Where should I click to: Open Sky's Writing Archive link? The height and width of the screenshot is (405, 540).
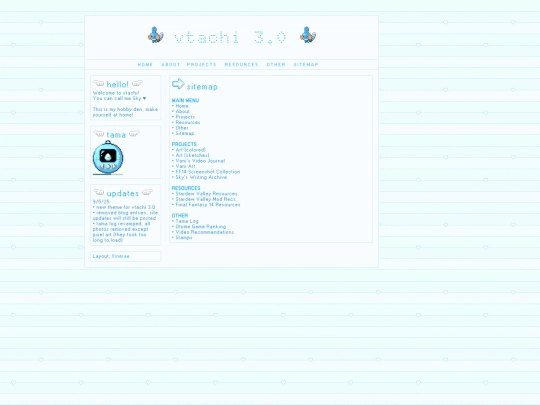coord(201,178)
